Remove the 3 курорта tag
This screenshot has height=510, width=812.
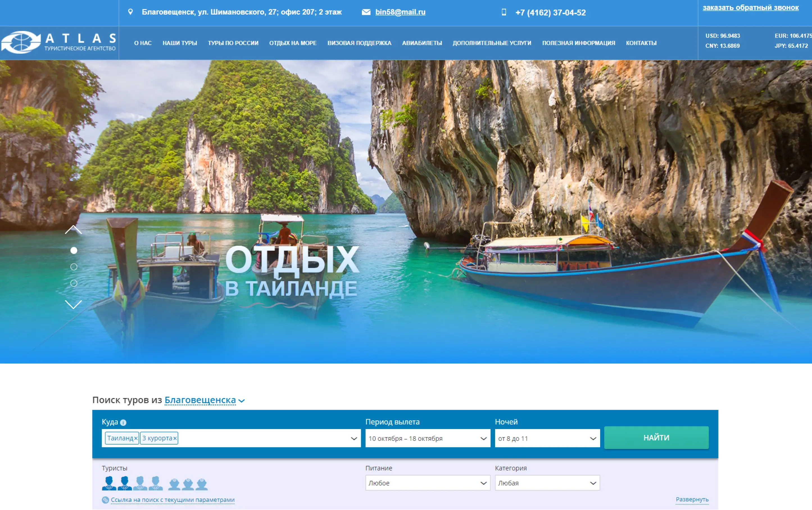click(x=175, y=438)
